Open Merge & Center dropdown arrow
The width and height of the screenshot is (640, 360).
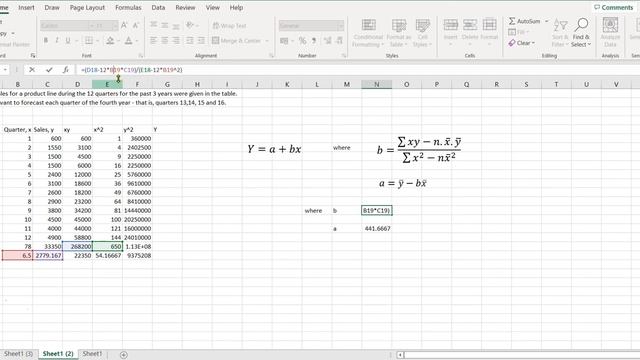tap(267, 41)
